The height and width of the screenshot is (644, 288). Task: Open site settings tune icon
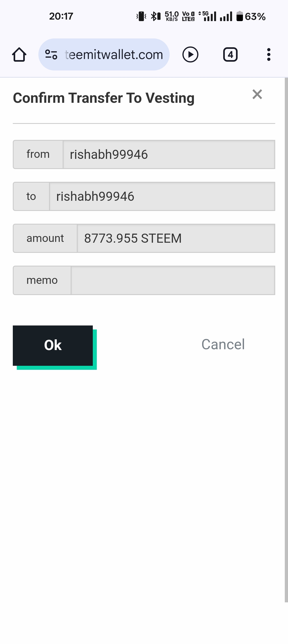pyautogui.click(x=51, y=54)
